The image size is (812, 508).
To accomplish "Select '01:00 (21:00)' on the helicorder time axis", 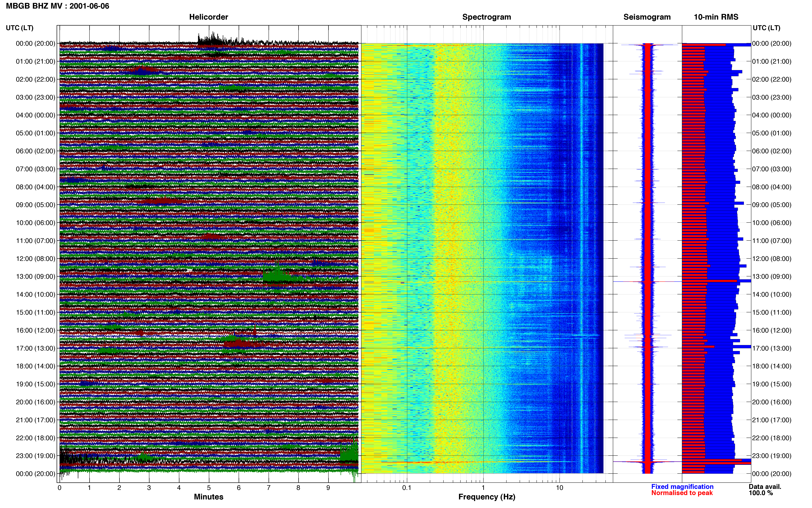I will [36, 61].
